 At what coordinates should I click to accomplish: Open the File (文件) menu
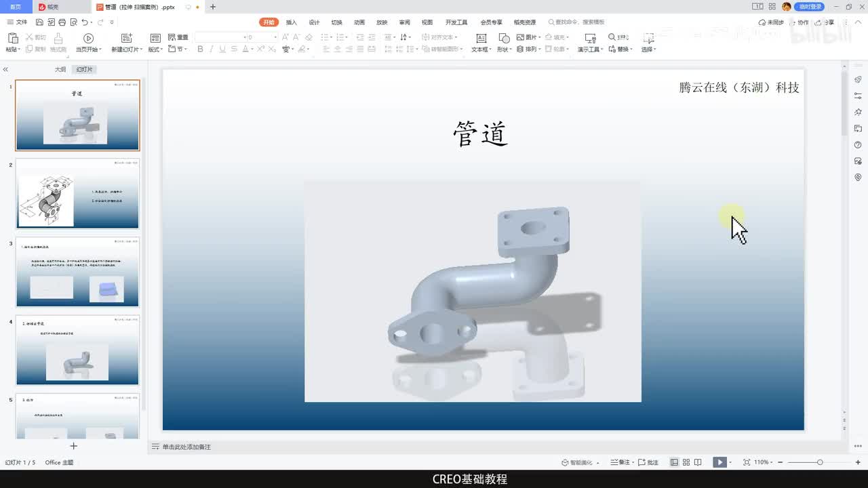17,22
